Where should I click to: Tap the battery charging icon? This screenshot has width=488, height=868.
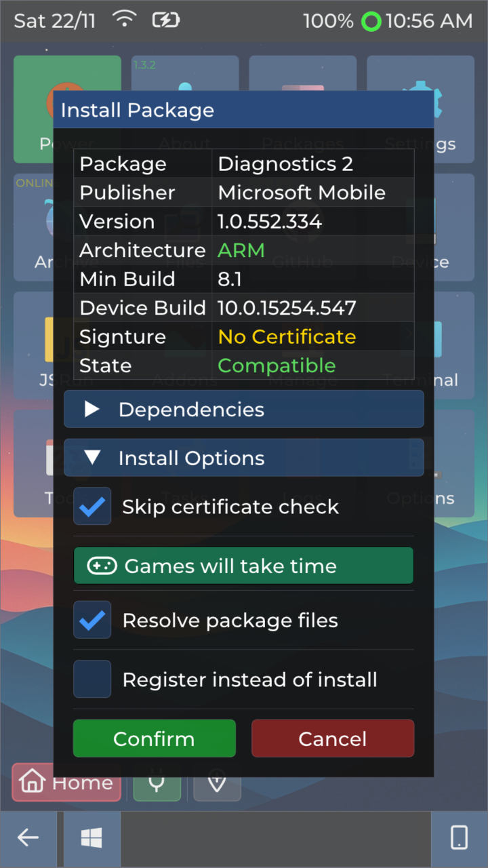[165, 20]
